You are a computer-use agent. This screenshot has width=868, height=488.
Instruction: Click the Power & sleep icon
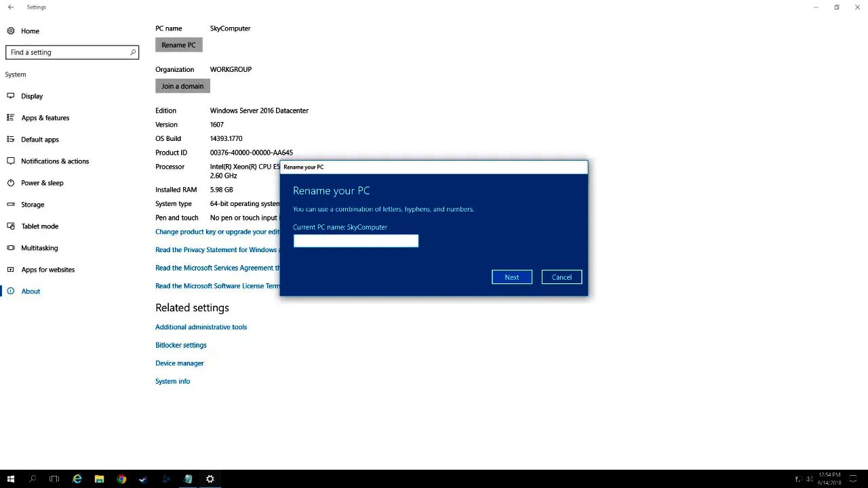pyautogui.click(x=11, y=183)
